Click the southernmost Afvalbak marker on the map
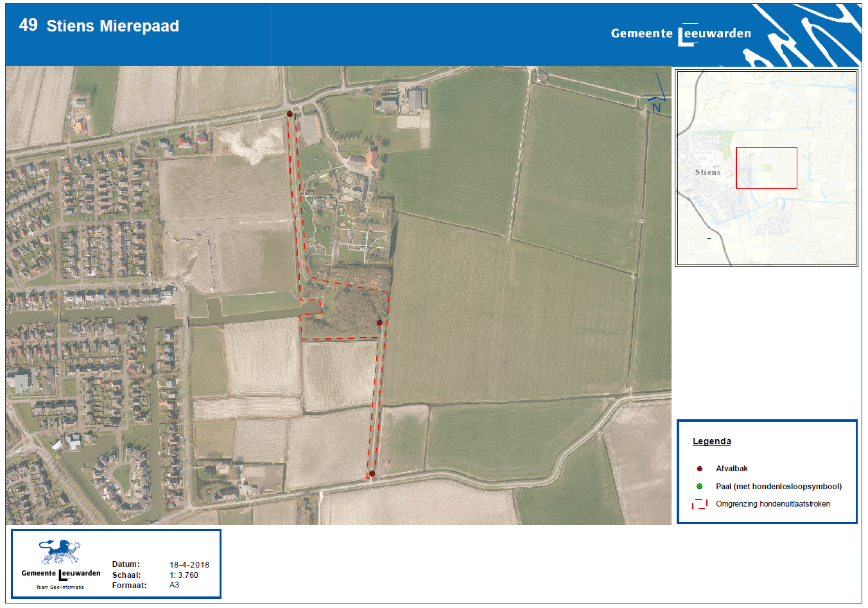Viewport: 868px width, 608px height. [x=372, y=474]
